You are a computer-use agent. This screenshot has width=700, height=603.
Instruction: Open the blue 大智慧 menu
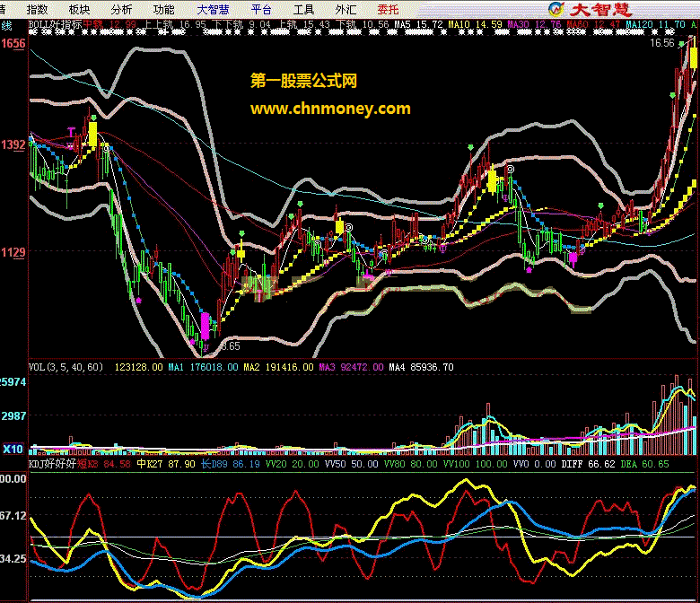point(213,9)
